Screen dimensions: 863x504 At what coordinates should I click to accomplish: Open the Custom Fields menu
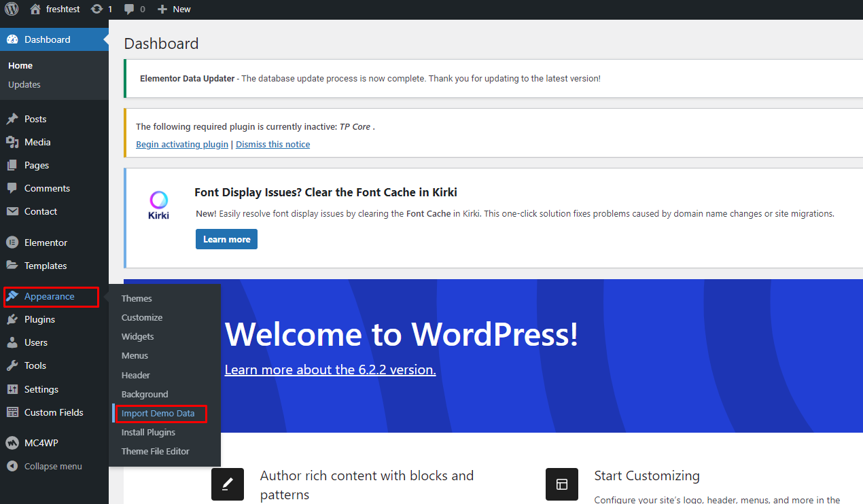pyautogui.click(x=54, y=412)
